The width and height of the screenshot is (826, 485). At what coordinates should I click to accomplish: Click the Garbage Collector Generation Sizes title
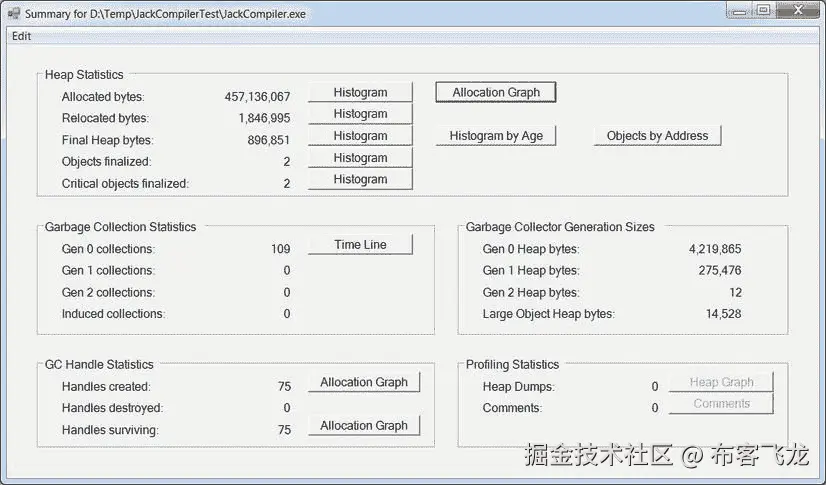(x=560, y=227)
